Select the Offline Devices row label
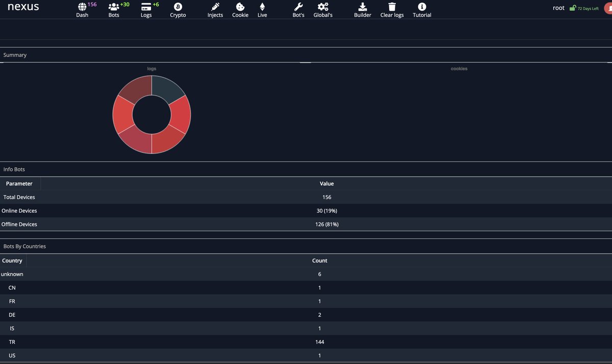This screenshot has width=612, height=364. (x=19, y=224)
